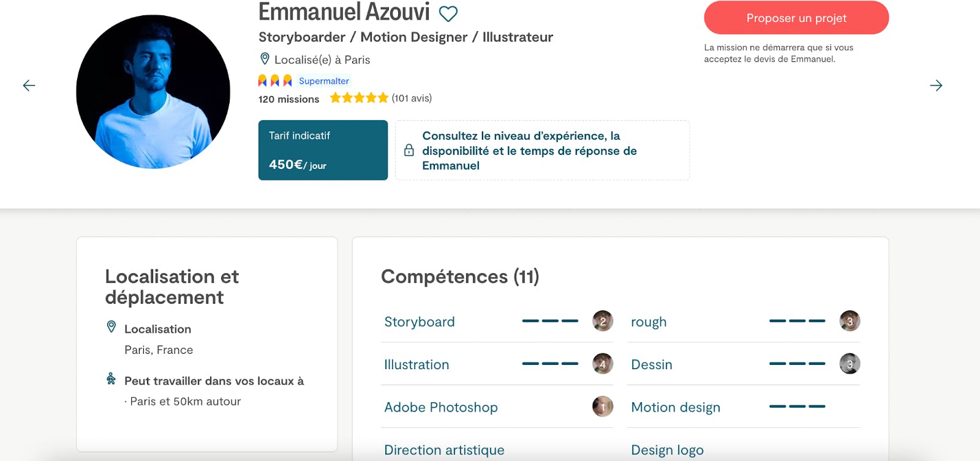The height and width of the screenshot is (461, 980).
Task: Click the skill level dashes next to Dessin
Action: (x=797, y=363)
